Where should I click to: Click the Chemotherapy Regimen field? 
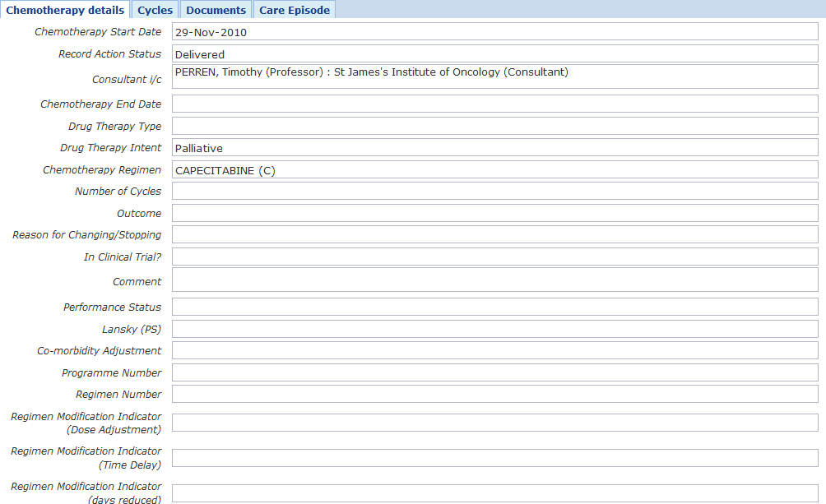494,170
